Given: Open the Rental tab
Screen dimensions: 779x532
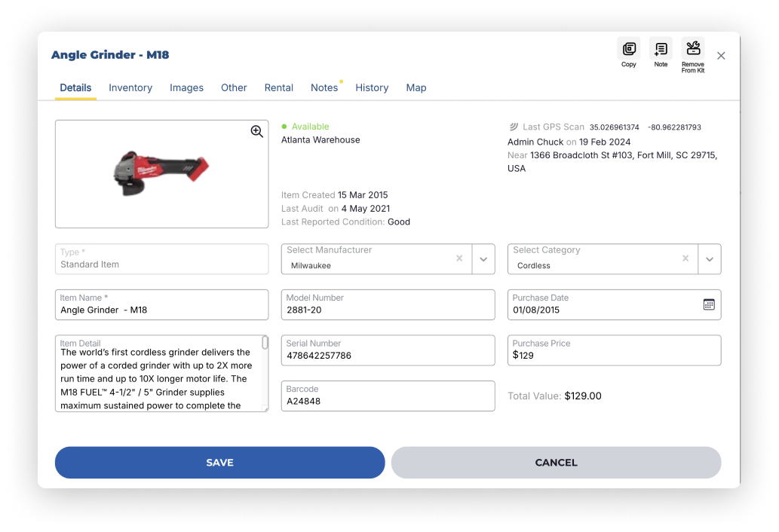Looking at the screenshot, I should pyautogui.click(x=279, y=88).
